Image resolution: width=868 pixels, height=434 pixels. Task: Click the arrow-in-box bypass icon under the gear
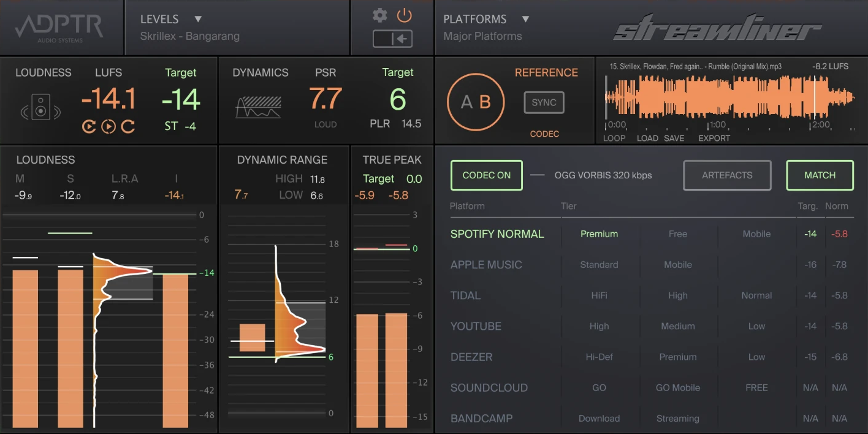[x=391, y=39]
